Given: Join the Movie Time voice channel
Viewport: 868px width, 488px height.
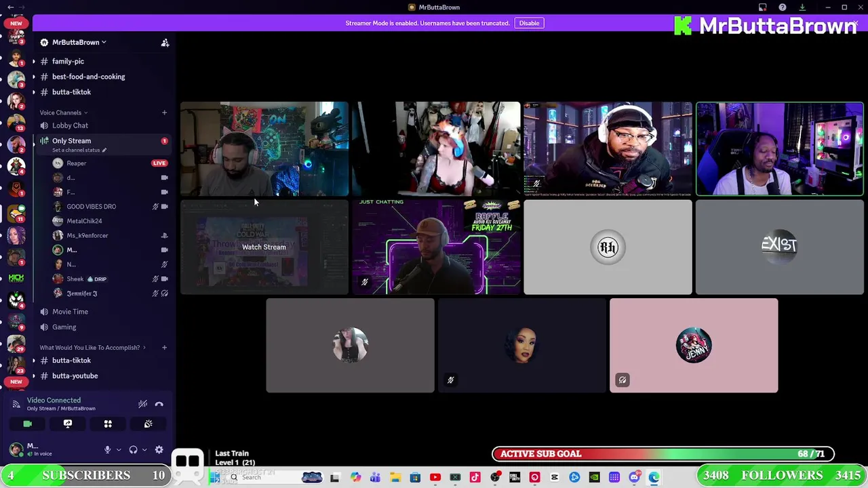Looking at the screenshot, I should pos(70,312).
